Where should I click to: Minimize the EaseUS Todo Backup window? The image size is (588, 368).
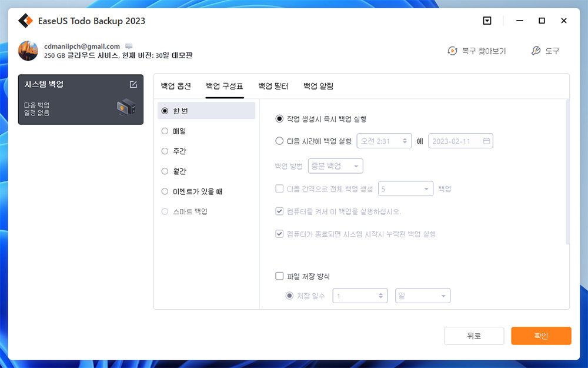519,21
